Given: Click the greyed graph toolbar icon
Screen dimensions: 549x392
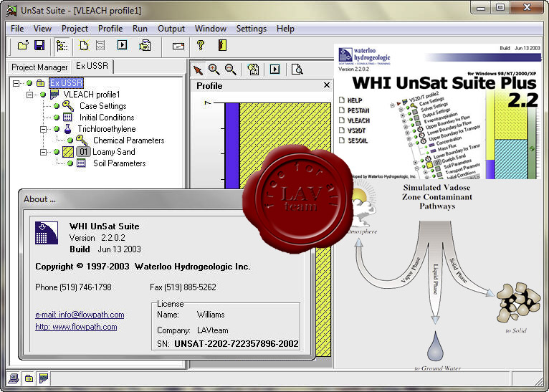Looking at the screenshot, I should point(100,45).
